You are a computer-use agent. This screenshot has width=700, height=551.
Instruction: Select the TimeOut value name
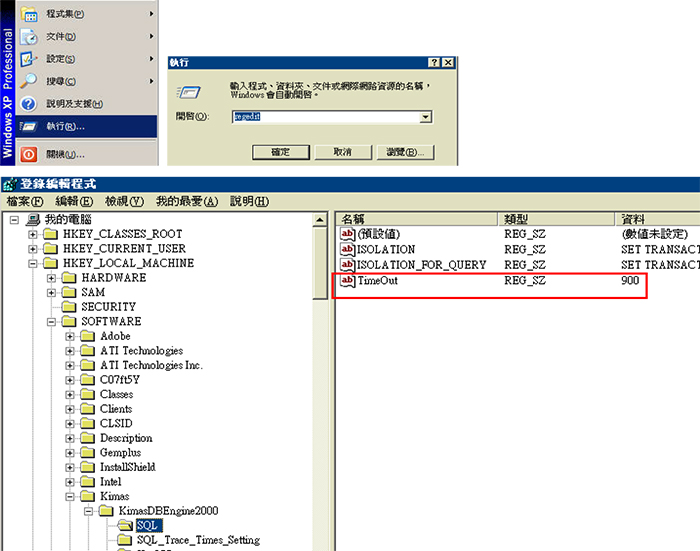click(378, 280)
